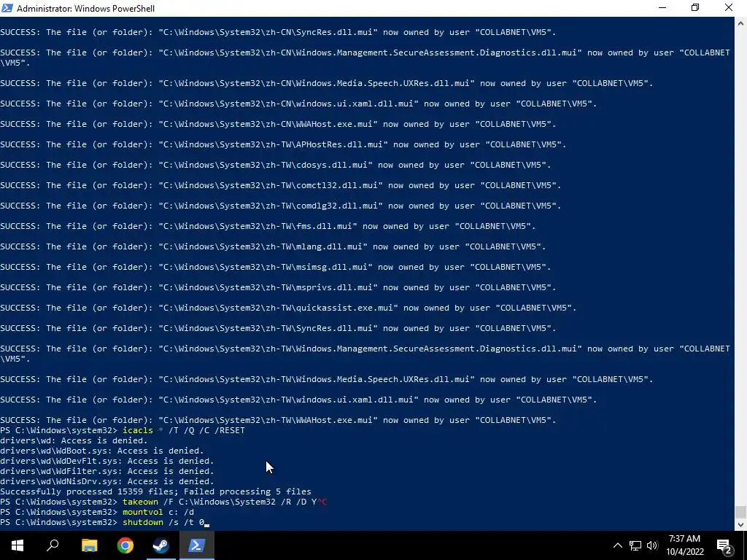Viewport: 747px width, 560px height.
Task: Open taskbar search magnifier
Action: click(53, 545)
